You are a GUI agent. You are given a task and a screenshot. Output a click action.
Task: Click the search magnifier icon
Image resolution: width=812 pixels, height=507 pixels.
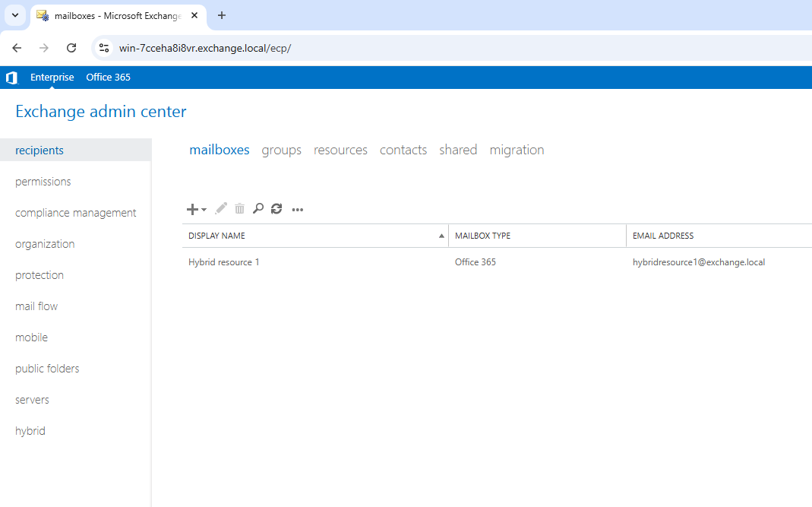(x=258, y=209)
